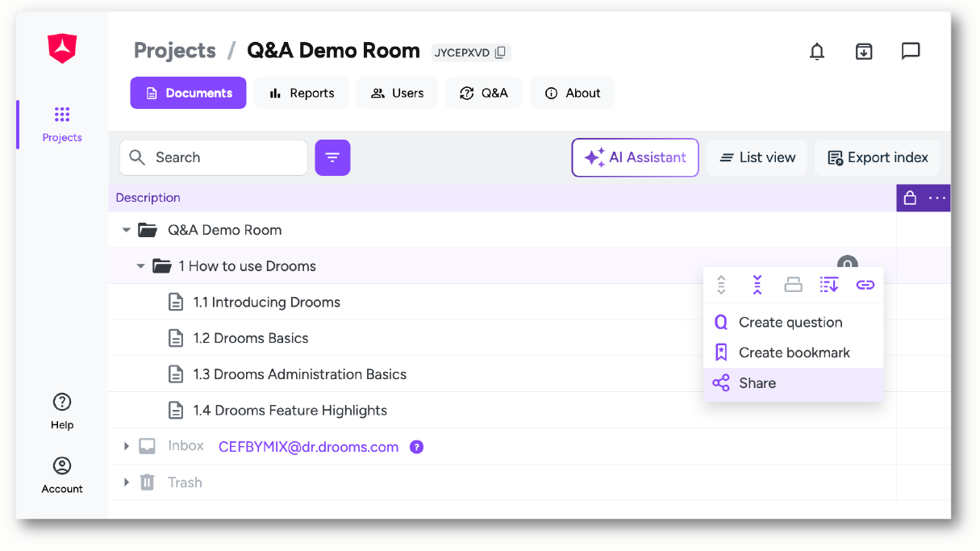The width and height of the screenshot is (980, 551).
Task: Switch to List view
Action: [757, 157]
